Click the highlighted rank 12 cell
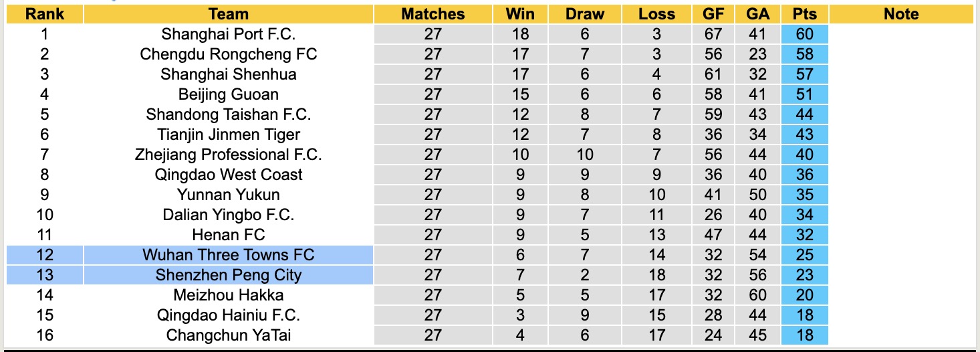 [x=44, y=255]
